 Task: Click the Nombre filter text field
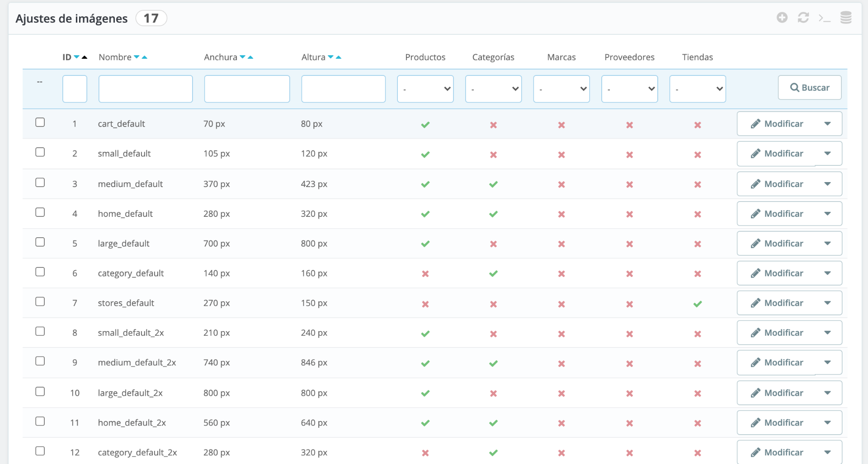click(x=146, y=89)
